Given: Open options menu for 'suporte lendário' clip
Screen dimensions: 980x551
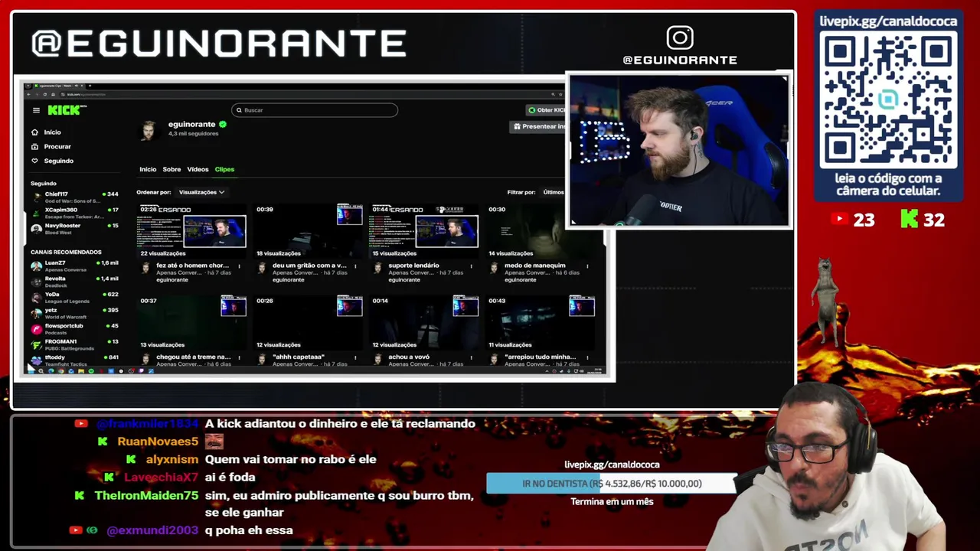Looking at the screenshot, I should click(471, 266).
